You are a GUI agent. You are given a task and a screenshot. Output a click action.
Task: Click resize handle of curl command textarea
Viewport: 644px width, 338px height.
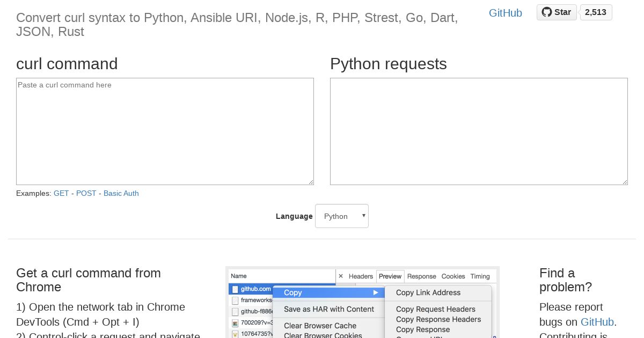click(x=311, y=182)
